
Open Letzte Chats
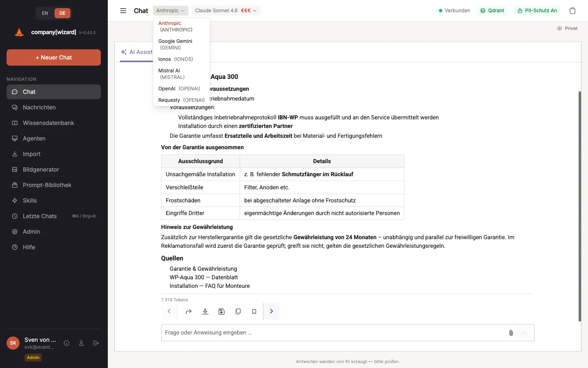pos(53,216)
